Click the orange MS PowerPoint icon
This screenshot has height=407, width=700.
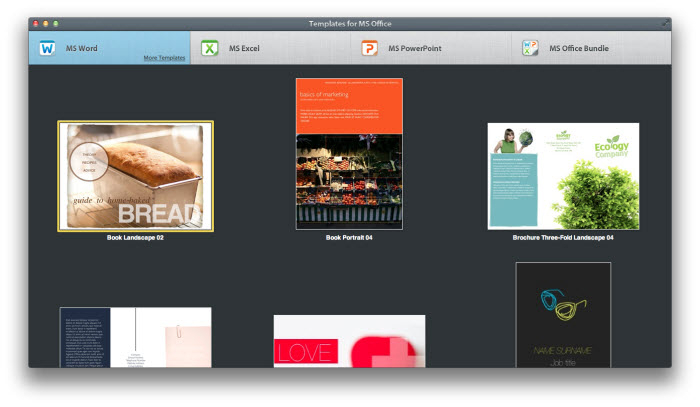370,48
